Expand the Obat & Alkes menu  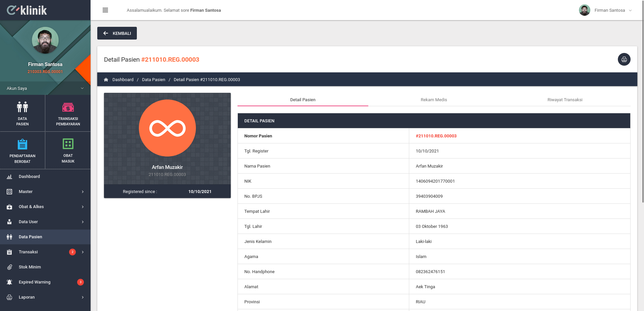click(x=45, y=207)
